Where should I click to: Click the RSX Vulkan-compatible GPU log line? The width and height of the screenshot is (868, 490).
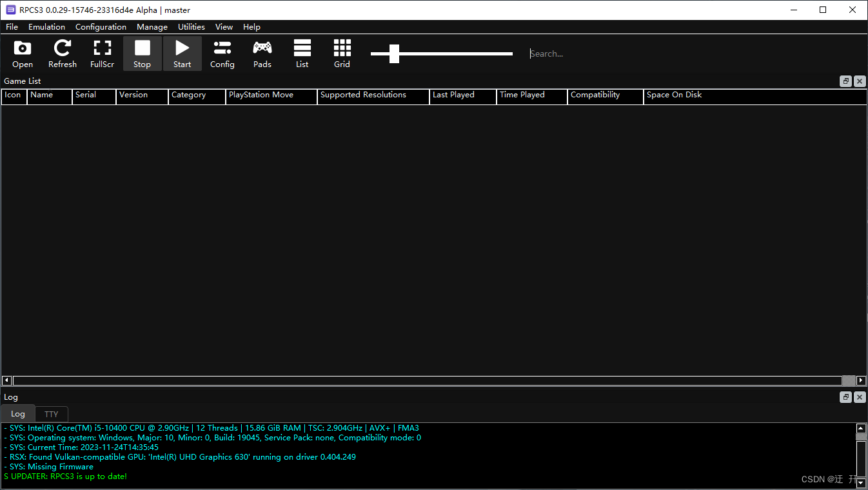179,457
